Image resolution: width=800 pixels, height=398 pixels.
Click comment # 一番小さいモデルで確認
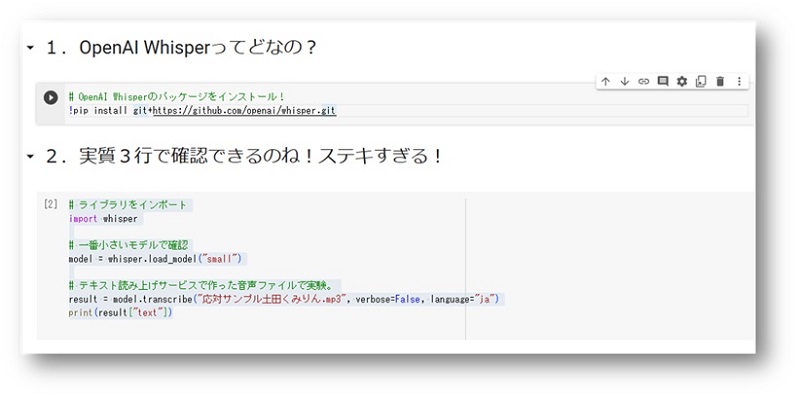(x=128, y=245)
